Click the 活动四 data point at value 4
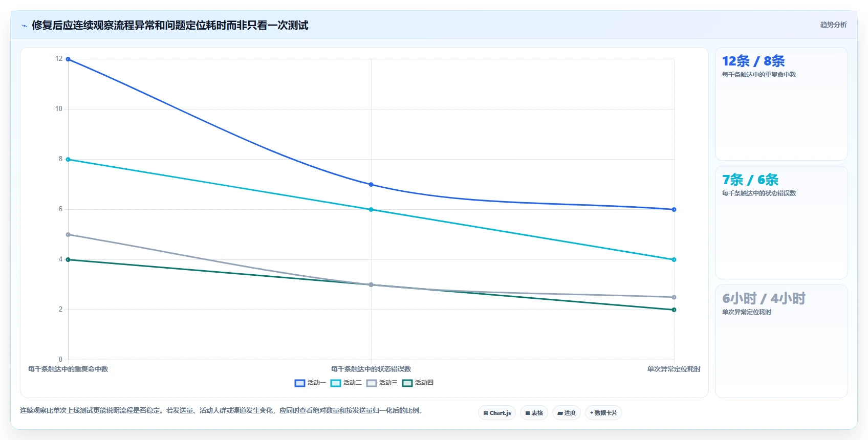The width and height of the screenshot is (868, 440). pyautogui.click(x=68, y=260)
